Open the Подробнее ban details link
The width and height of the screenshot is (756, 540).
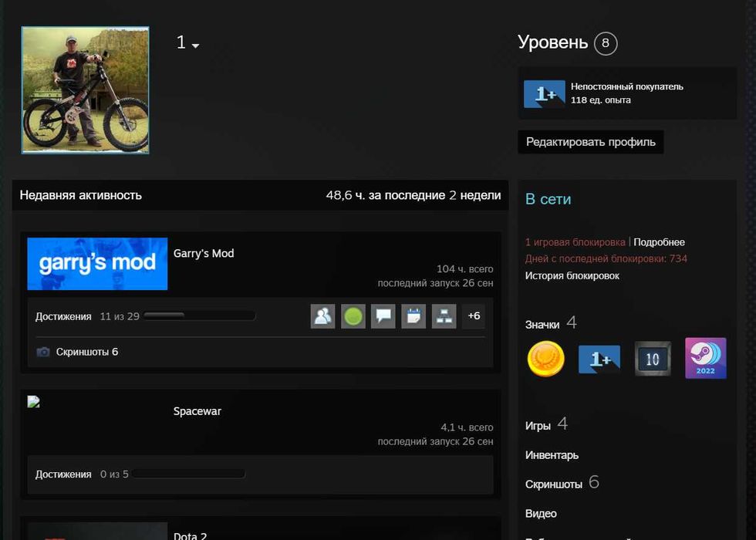click(659, 242)
